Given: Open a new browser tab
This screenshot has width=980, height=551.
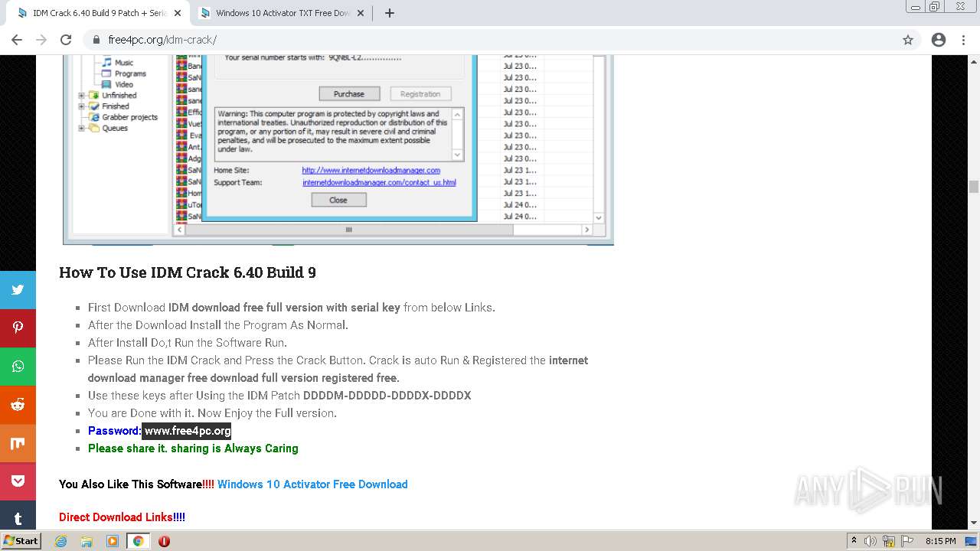Looking at the screenshot, I should click(390, 13).
